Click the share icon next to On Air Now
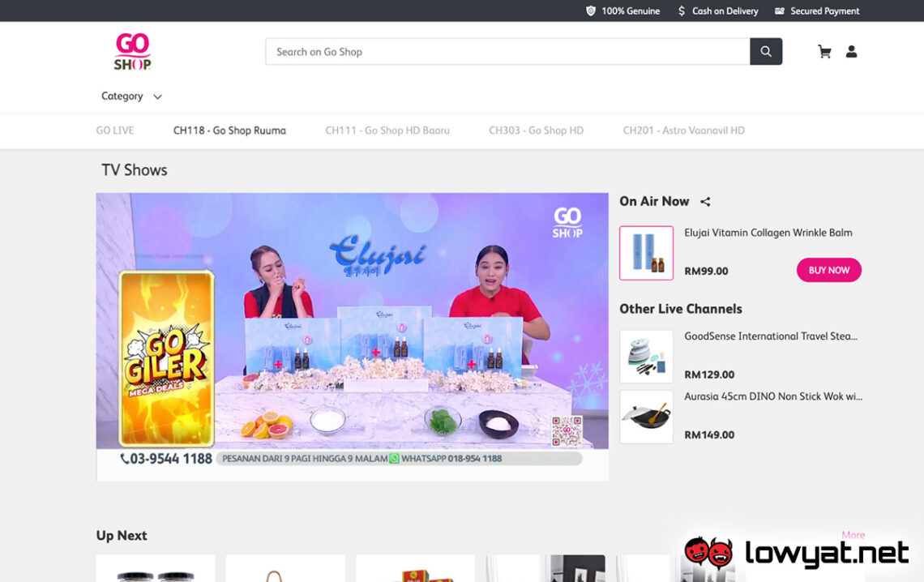 (704, 201)
